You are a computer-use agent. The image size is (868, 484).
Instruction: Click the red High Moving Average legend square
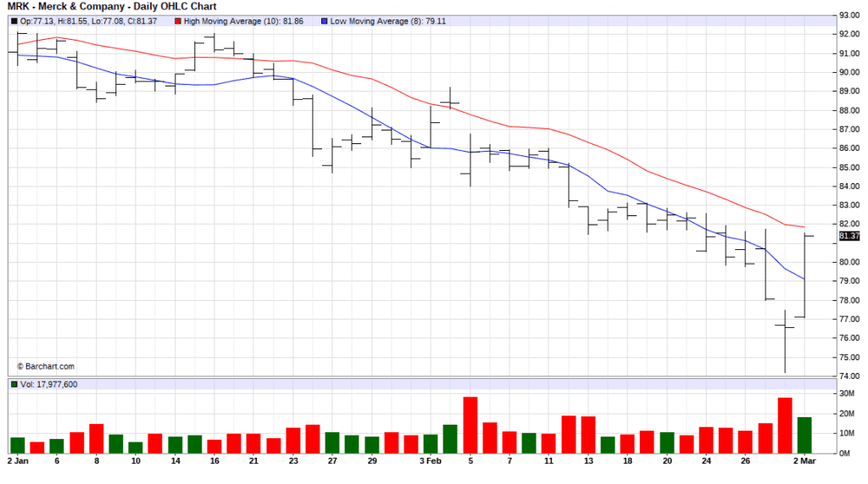pos(176,19)
